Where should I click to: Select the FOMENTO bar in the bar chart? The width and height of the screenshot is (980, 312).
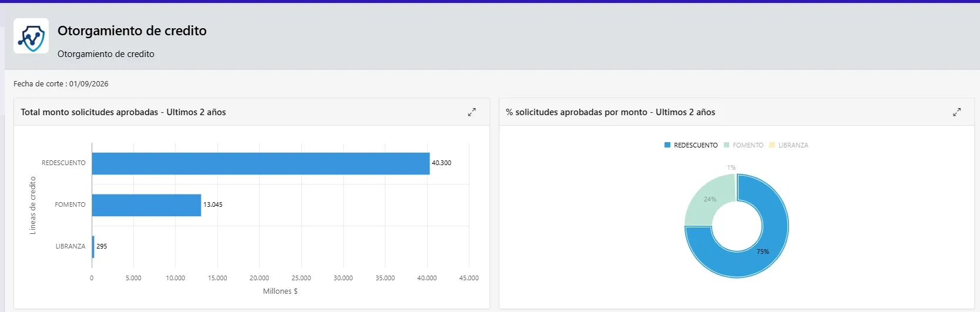coord(146,205)
